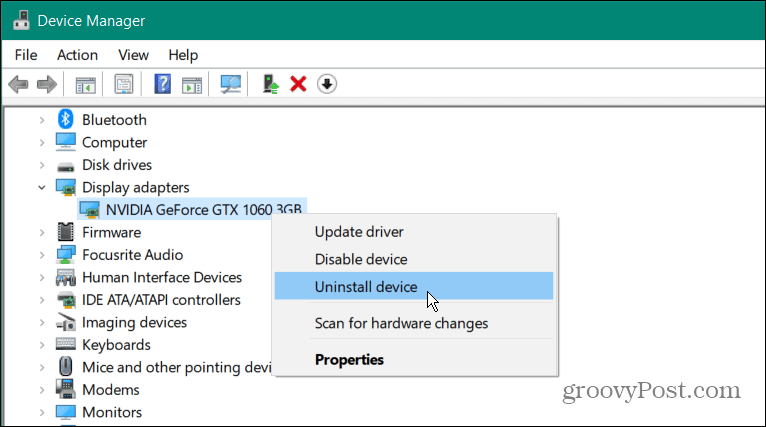Viewport: 766px width, 427px height.
Task: Expand the Bluetooth category
Action: click(42, 120)
